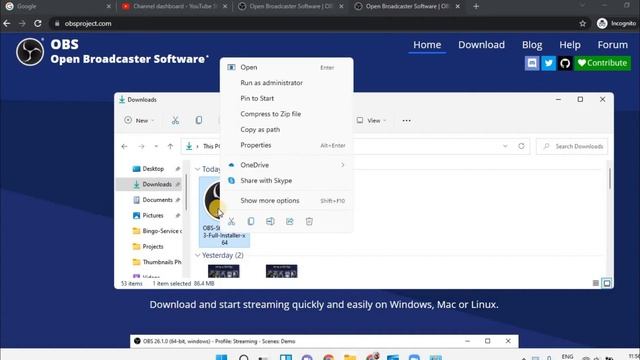Click the Explorer toolbar Copy icon
This screenshot has height=360, width=640.
click(199, 120)
